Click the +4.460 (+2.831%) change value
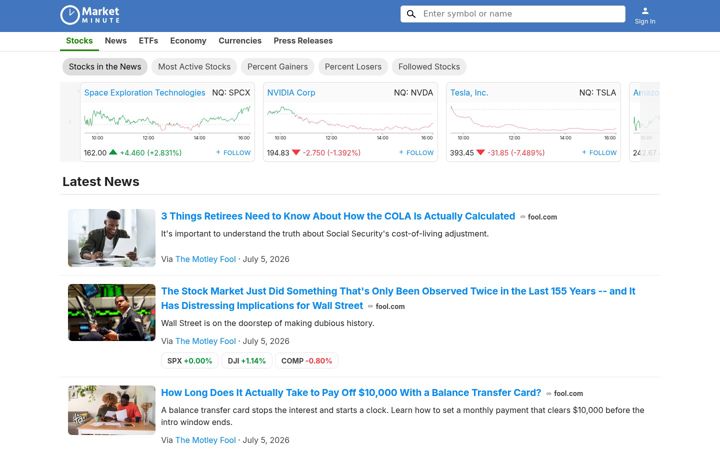 [x=151, y=152]
